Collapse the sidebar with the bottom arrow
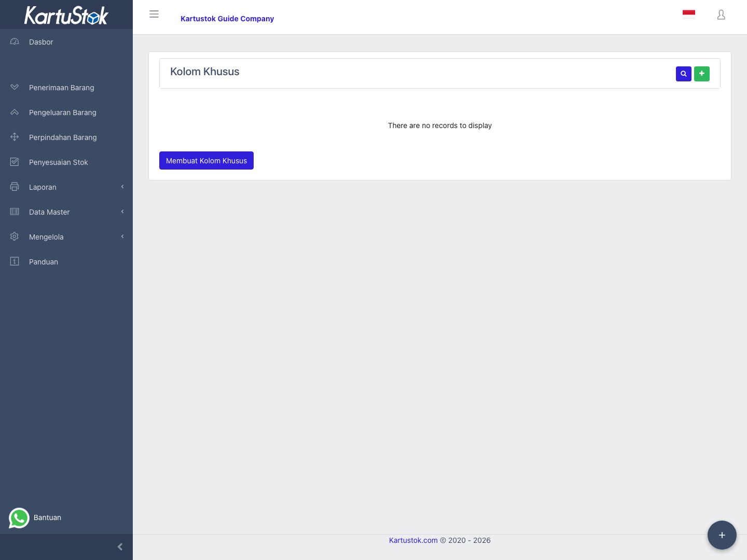 coord(120,547)
